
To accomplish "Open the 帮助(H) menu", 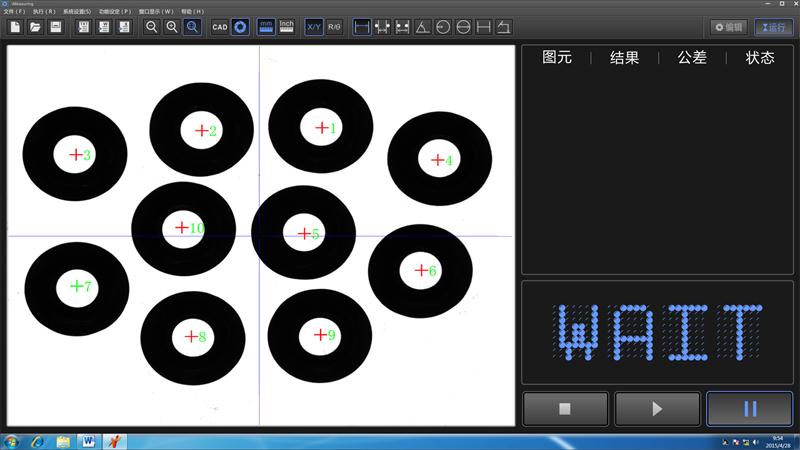I will (x=192, y=11).
